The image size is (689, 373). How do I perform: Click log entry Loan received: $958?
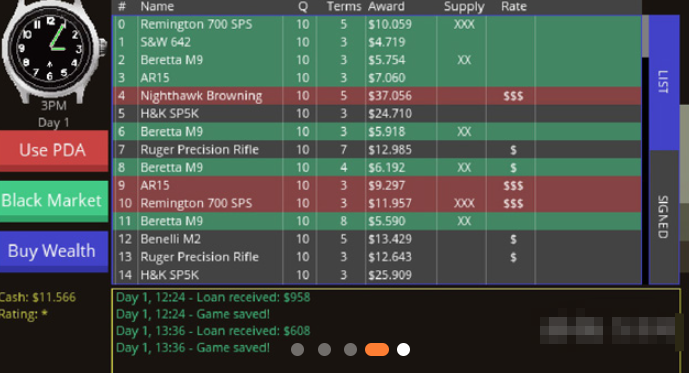coord(213,297)
